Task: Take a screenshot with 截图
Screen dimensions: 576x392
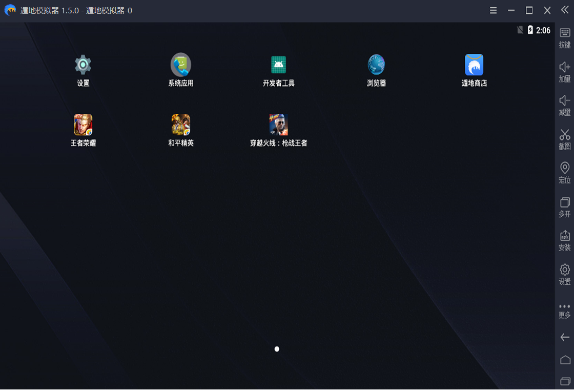Action: (565, 139)
